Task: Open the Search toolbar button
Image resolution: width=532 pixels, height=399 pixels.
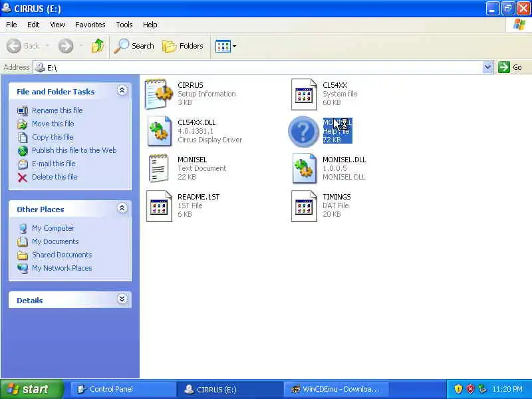Action: (134, 46)
